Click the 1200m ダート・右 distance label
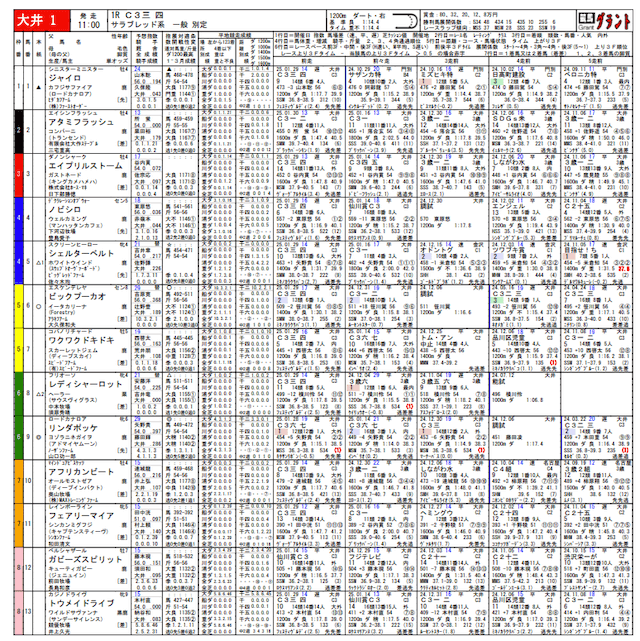Viewport: 640px width, 641px height. [x=357, y=16]
